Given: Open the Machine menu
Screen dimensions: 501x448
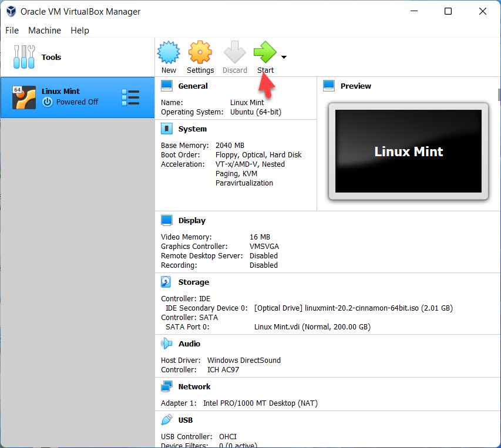Looking at the screenshot, I should tap(45, 31).
